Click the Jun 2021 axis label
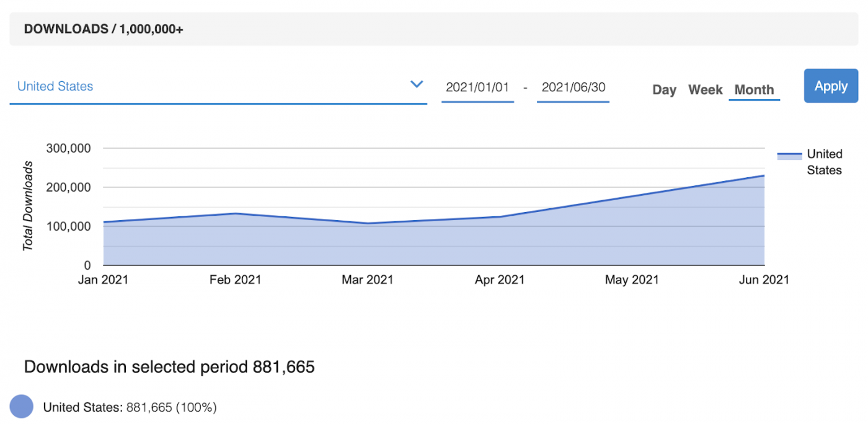 pos(764,280)
